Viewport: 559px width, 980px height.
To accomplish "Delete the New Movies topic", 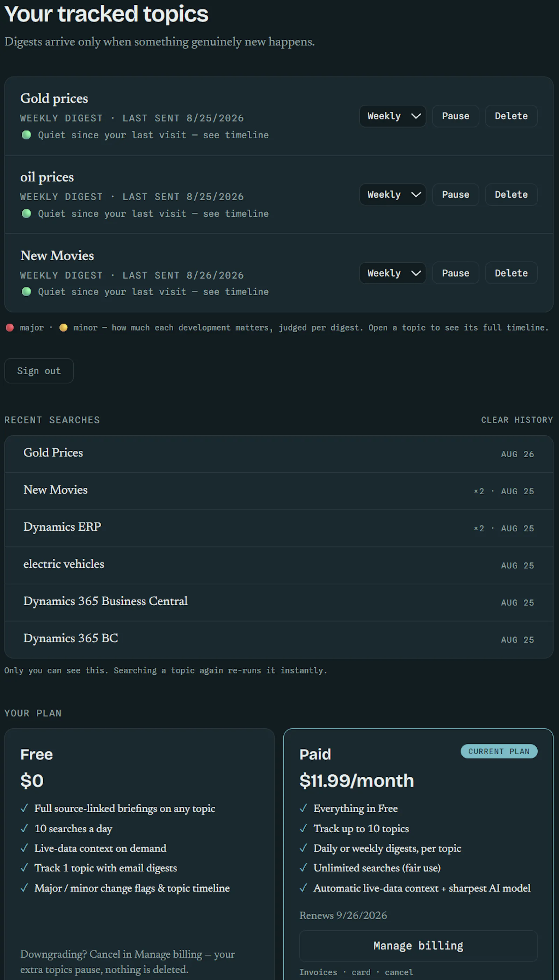I will [511, 273].
